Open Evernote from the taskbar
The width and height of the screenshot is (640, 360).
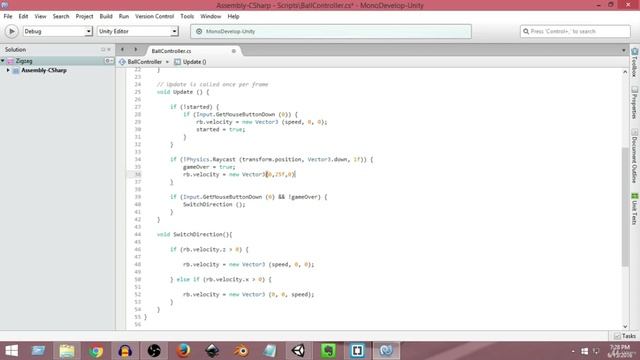(x=328, y=351)
